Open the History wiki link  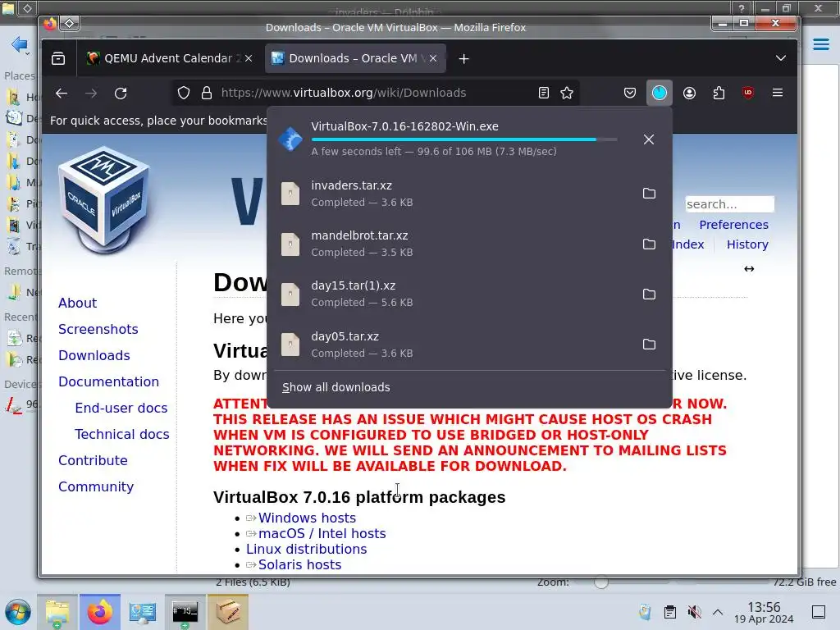(747, 244)
